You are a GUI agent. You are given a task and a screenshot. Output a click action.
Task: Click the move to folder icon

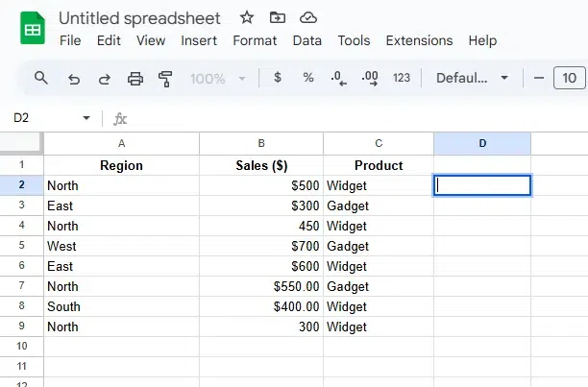click(x=278, y=18)
